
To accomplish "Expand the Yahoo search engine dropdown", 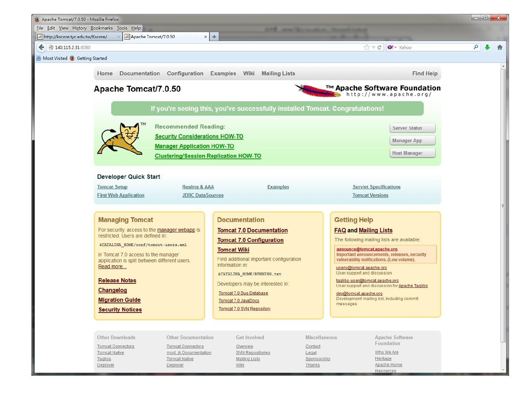I will [392, 47].
